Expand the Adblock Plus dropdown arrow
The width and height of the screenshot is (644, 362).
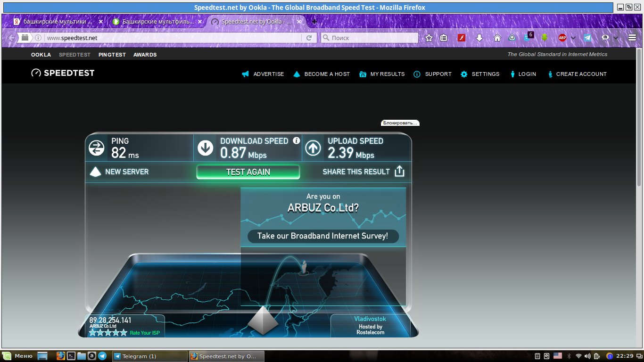tap(573, 38)
